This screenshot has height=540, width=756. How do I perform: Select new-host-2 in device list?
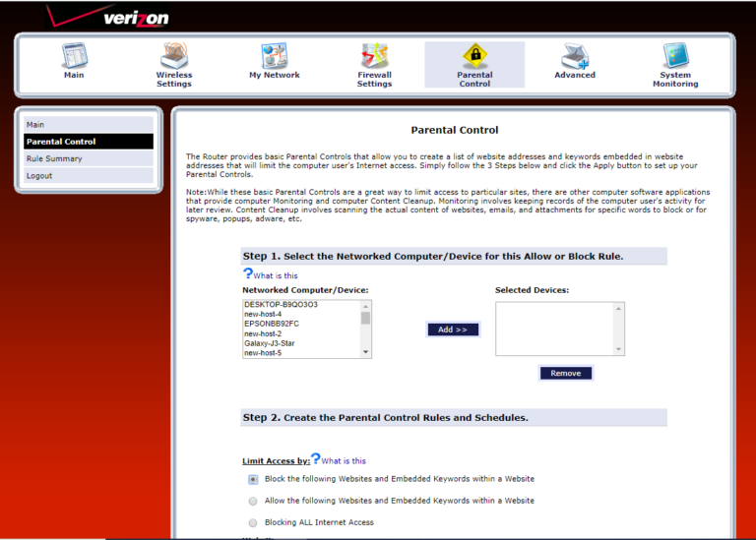click(302, 333)
